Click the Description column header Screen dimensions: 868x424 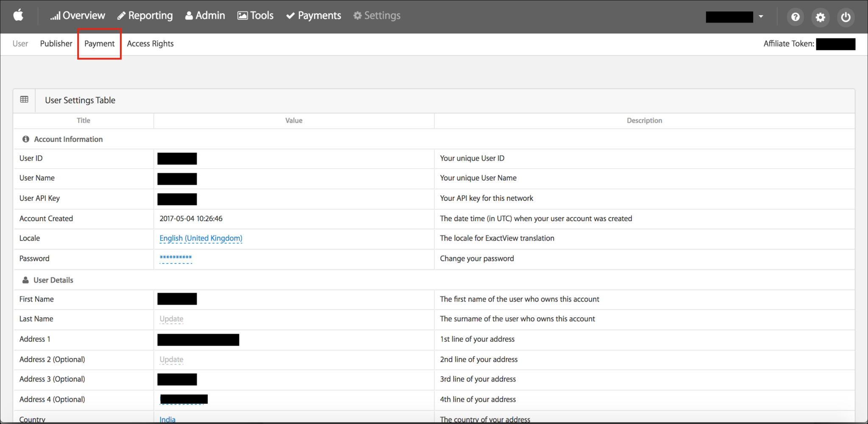point(644,120)
